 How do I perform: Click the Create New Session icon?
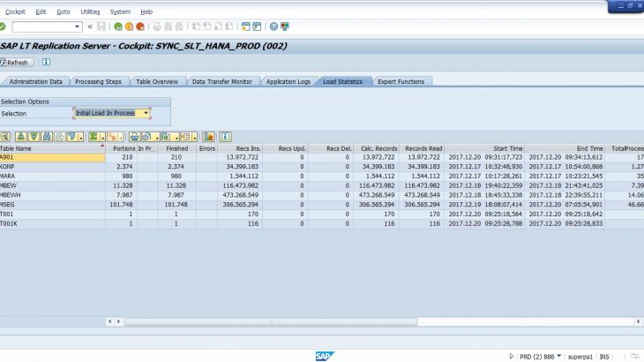(245, 26)
